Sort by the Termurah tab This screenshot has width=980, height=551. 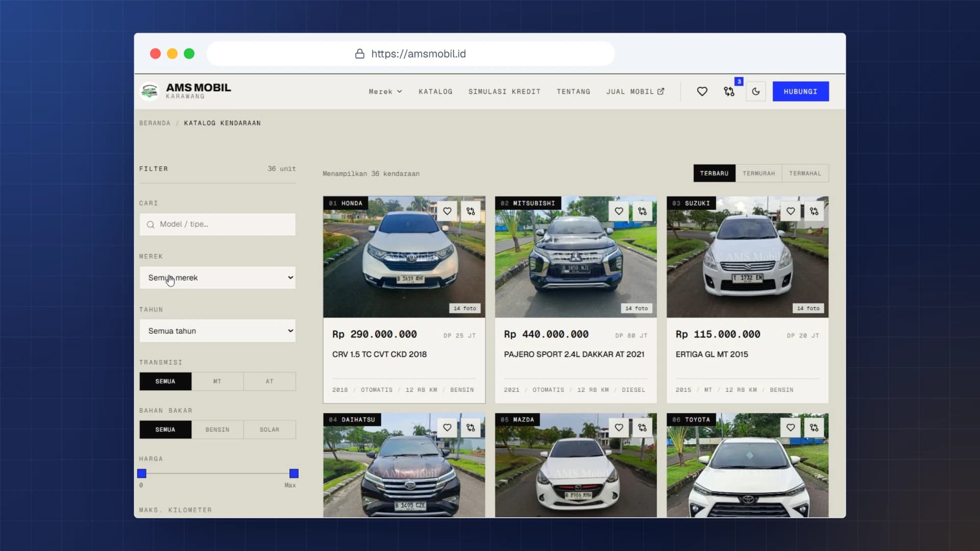[758, 173]
